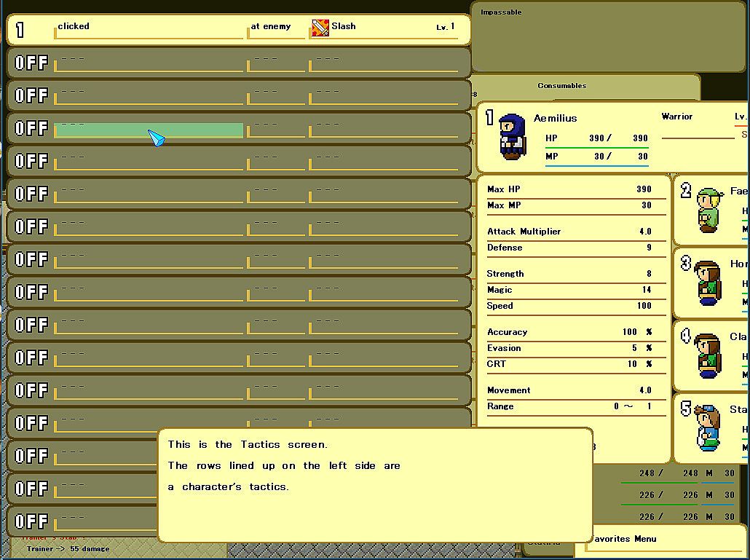Click the Warrior class label
750x560 pixels.
(x=676, y=117)
